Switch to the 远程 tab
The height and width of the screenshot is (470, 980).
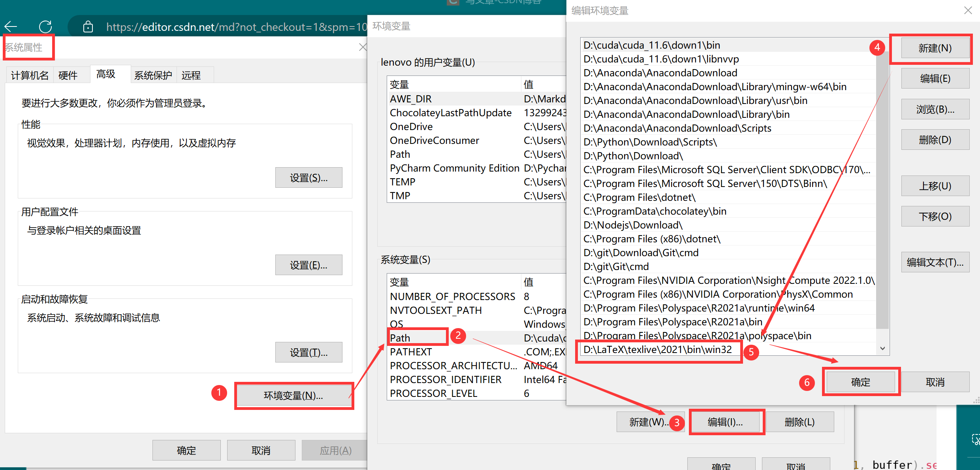(192, 75)
